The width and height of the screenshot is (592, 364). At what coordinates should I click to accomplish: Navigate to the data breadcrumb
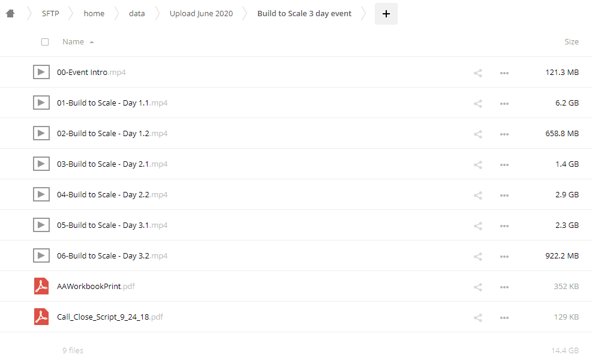[x=137, y=14]
